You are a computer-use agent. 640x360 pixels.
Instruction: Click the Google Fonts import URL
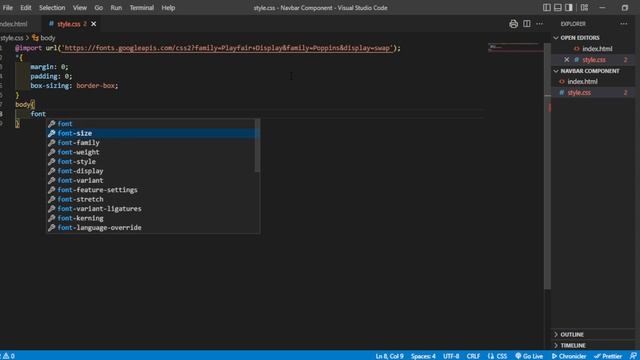[x=227, y=48]
